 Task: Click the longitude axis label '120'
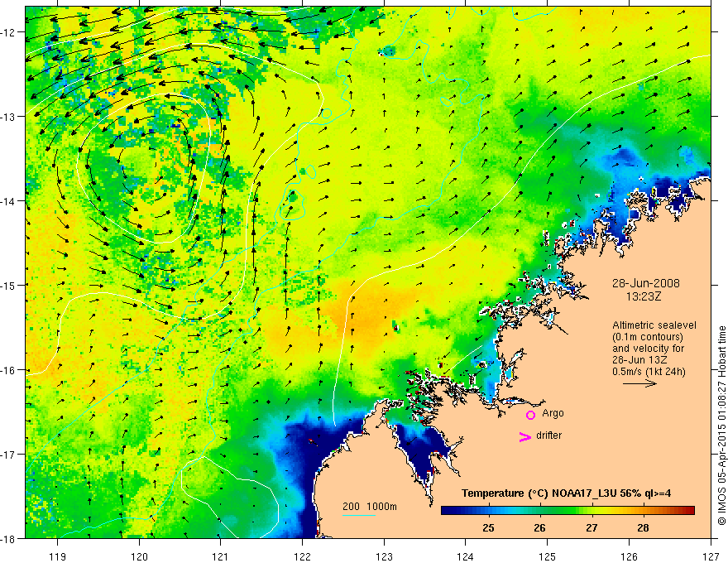(139, 556)
